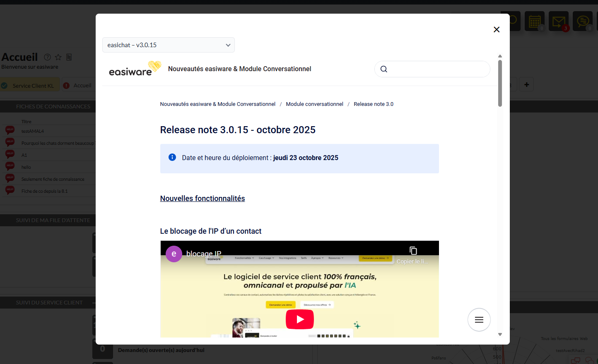Open the floating hamburger menu button

[x=479, y=320]
